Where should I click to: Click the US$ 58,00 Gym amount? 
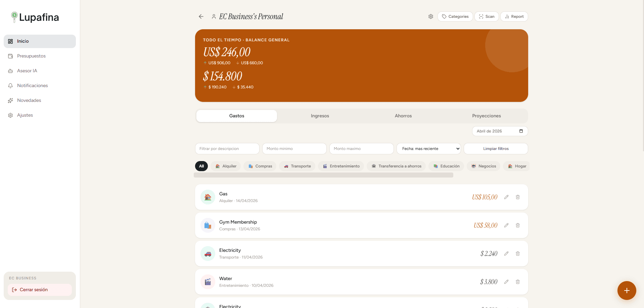coord(486,225)
